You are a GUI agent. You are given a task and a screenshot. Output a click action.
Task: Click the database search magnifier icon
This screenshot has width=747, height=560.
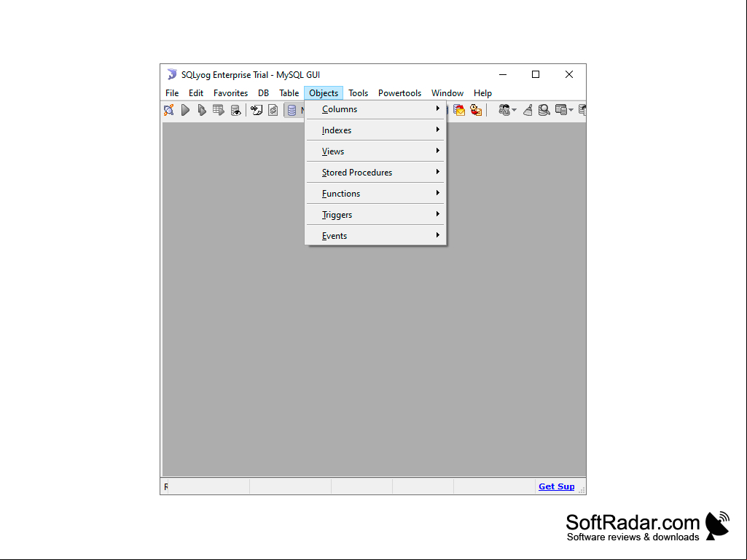(544, 110)
